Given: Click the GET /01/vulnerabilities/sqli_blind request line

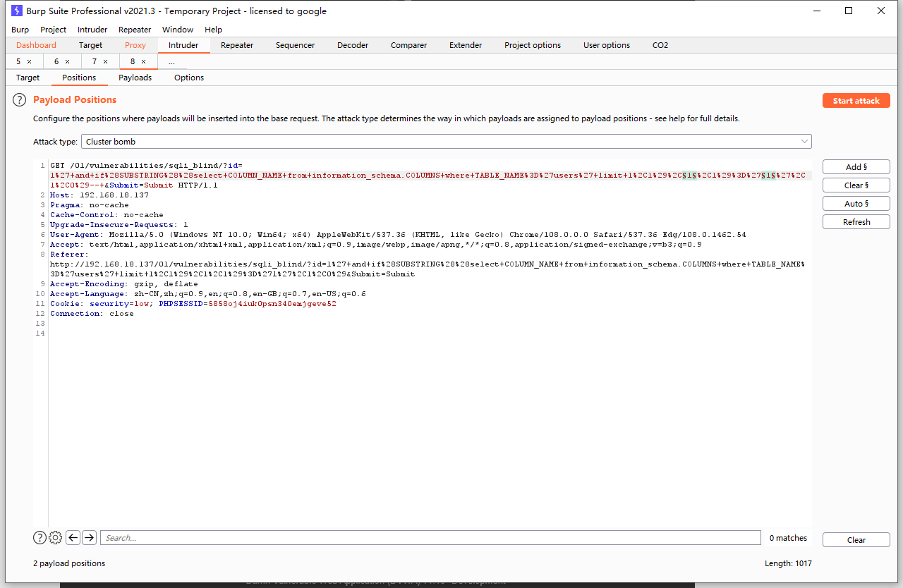Looking at the screenshot, I should pos(146,166).
